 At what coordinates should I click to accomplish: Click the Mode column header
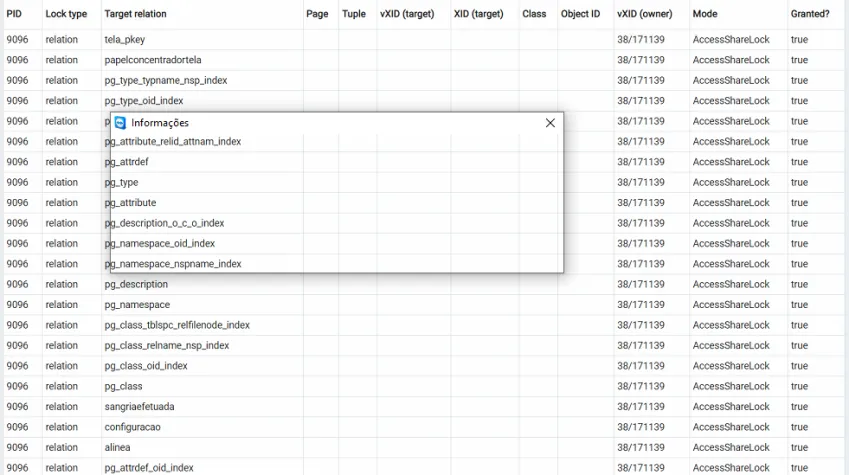pos(705,14)
